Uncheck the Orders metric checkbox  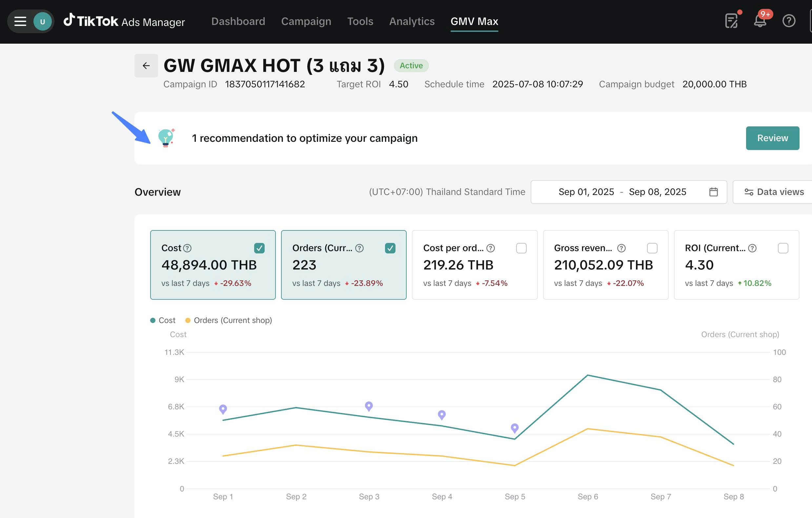pyautogui.click(x=390, y=248)
